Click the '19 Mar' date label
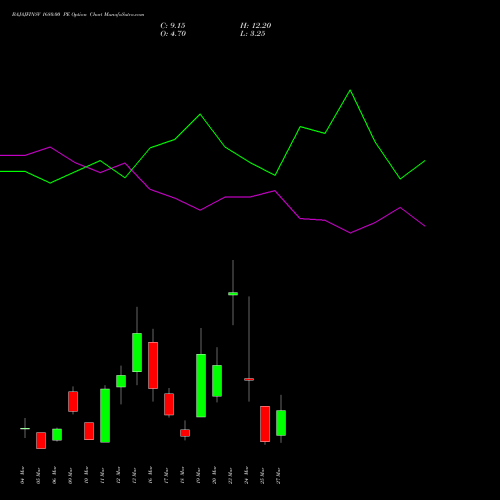 click(x=198, y=475)
